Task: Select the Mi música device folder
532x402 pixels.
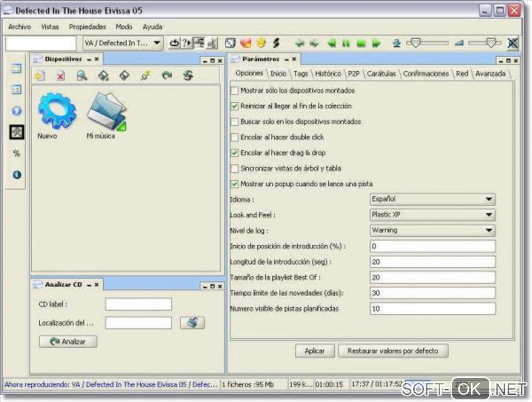Action: click(106, 112)
